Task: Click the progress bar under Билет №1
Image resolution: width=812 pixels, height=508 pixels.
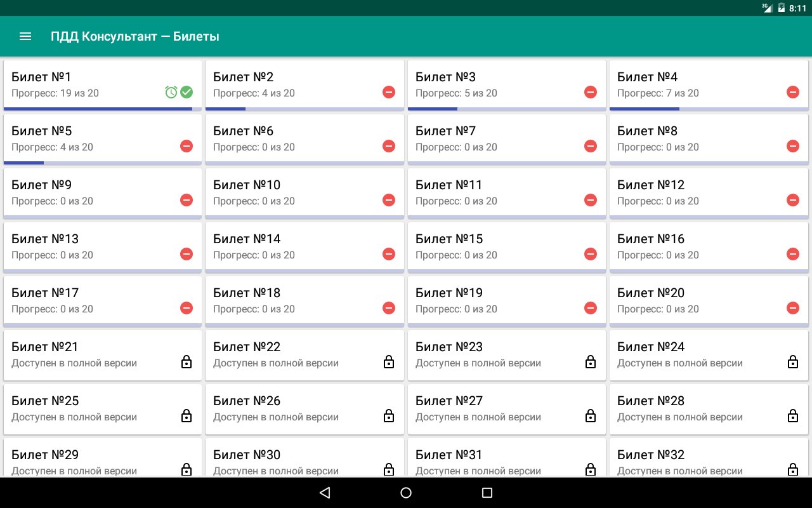Action: click(x=103, y=109)
